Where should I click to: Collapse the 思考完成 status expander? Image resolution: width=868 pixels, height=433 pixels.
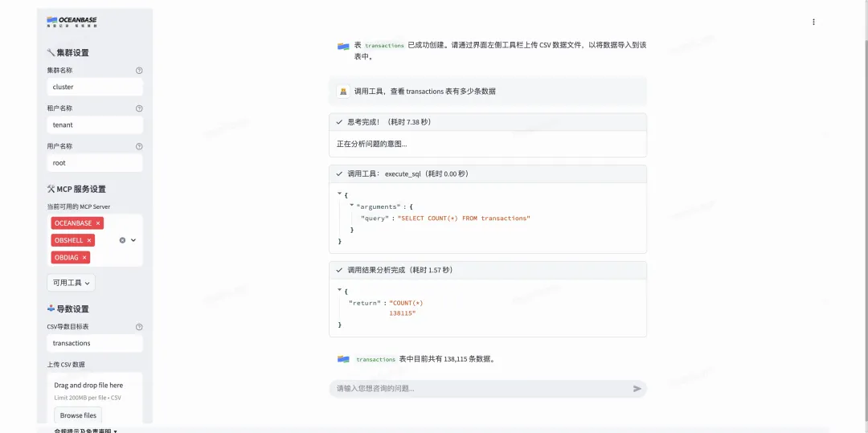tap(488, 122)
